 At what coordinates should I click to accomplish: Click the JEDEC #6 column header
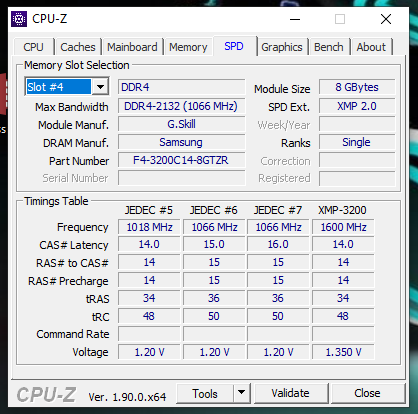pyautogui.click(x=214, y=210)
